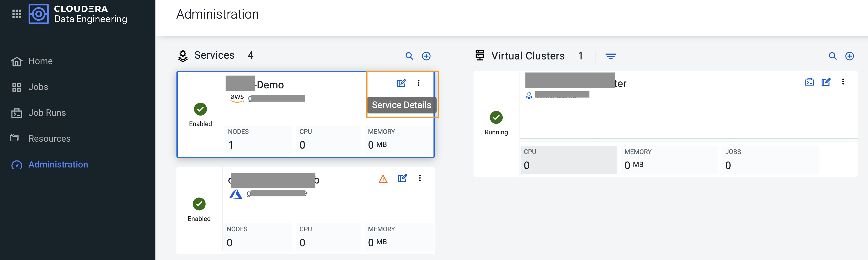
Task: Search services with the magnifier icon
Action: click(x=409, y=56)
